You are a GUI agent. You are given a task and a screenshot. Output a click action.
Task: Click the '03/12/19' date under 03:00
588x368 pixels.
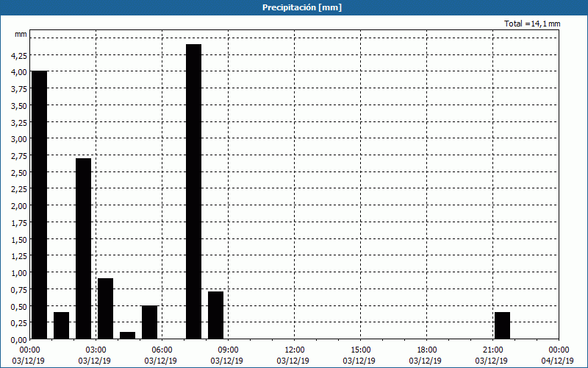tap(95, 361)
